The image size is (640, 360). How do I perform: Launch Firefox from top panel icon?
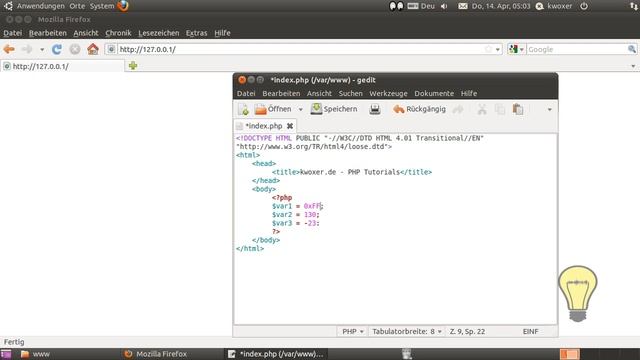coord(123,6)
